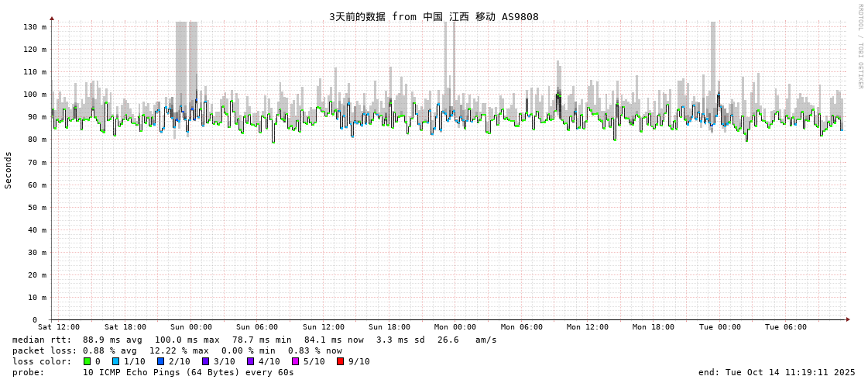Click the light blue 1/10 loss square
The width and height of the screenshot is (868, 383).
pos(115,361)
